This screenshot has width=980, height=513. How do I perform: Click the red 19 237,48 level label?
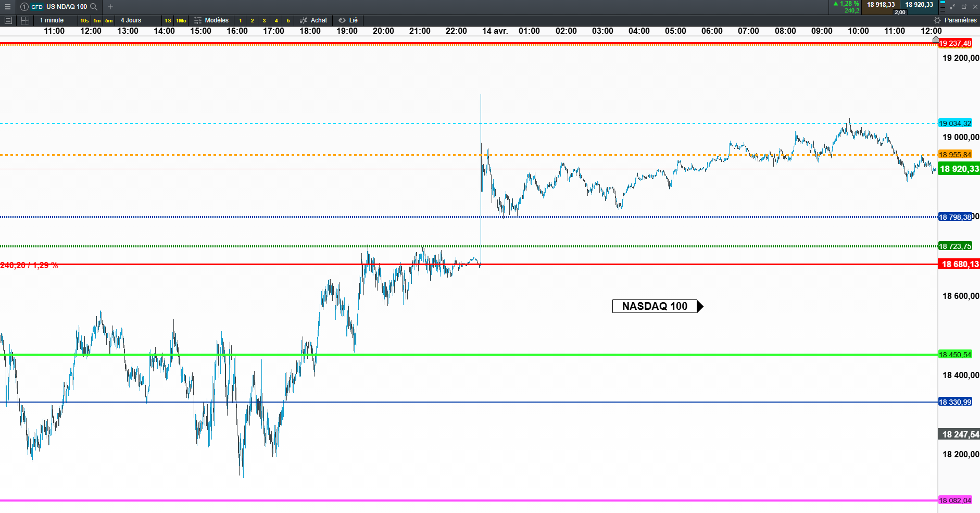click(x=955, y=44)
